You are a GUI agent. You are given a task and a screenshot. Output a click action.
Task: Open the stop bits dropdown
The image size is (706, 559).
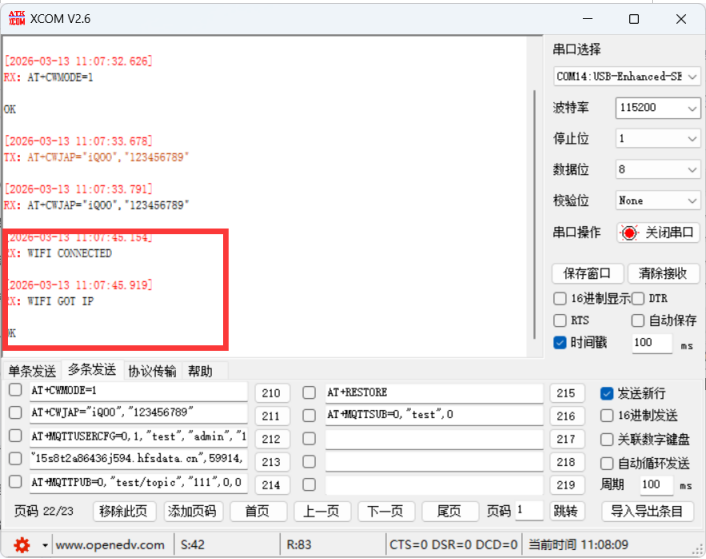pos(658,139)
